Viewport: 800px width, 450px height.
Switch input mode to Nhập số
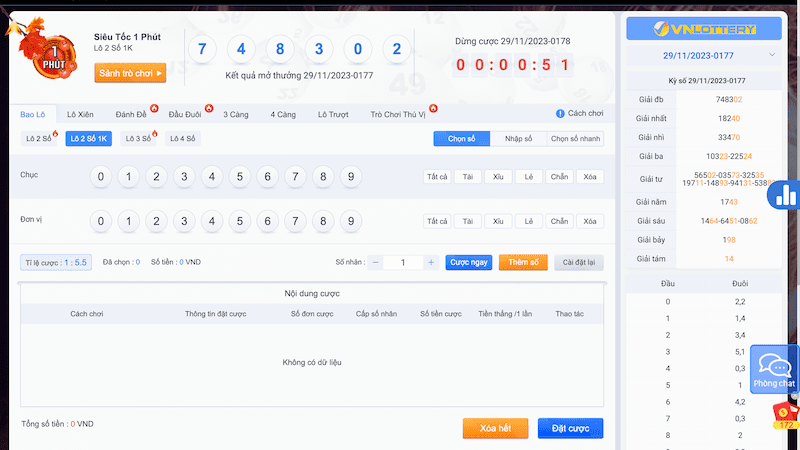[518, 139]
